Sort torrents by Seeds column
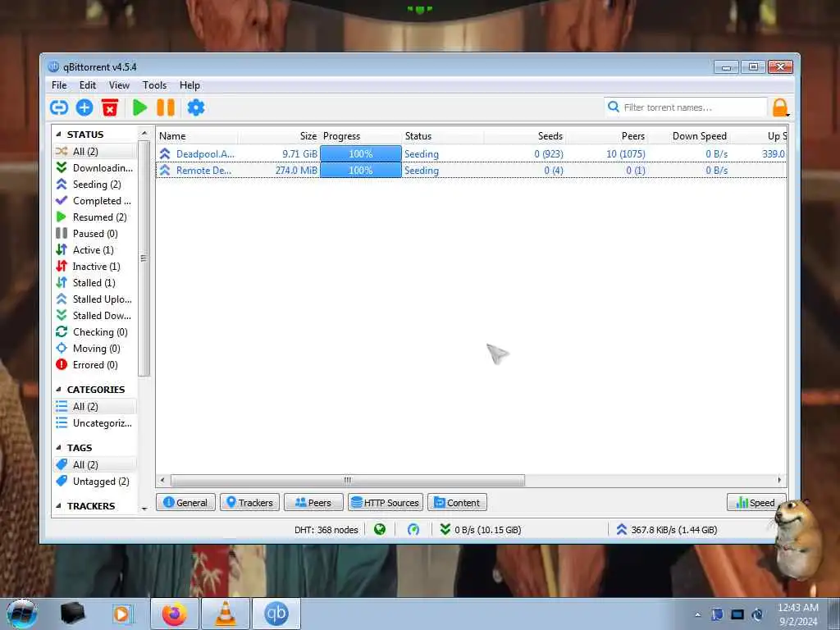Viewport: 840px width, 630px height. (525, 136)
